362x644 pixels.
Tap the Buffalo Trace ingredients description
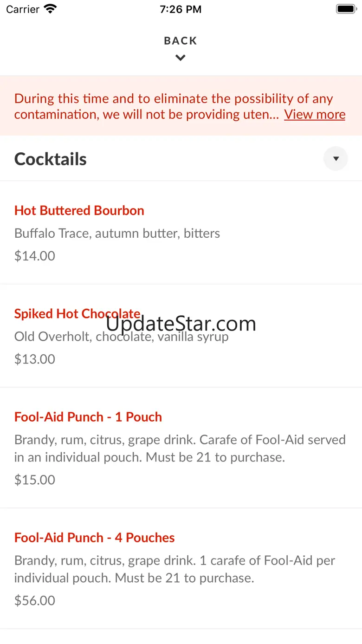[x=117, y=233]
